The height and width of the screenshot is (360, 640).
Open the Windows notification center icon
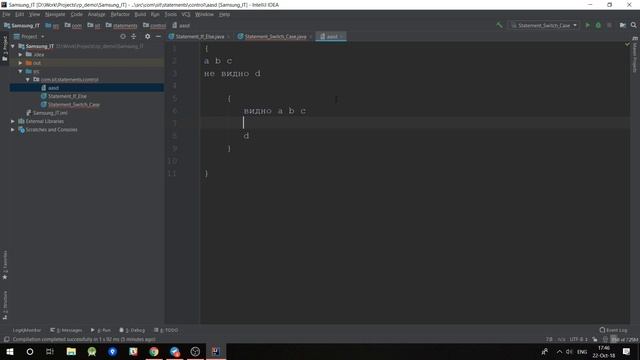click(x=627, y=351)
